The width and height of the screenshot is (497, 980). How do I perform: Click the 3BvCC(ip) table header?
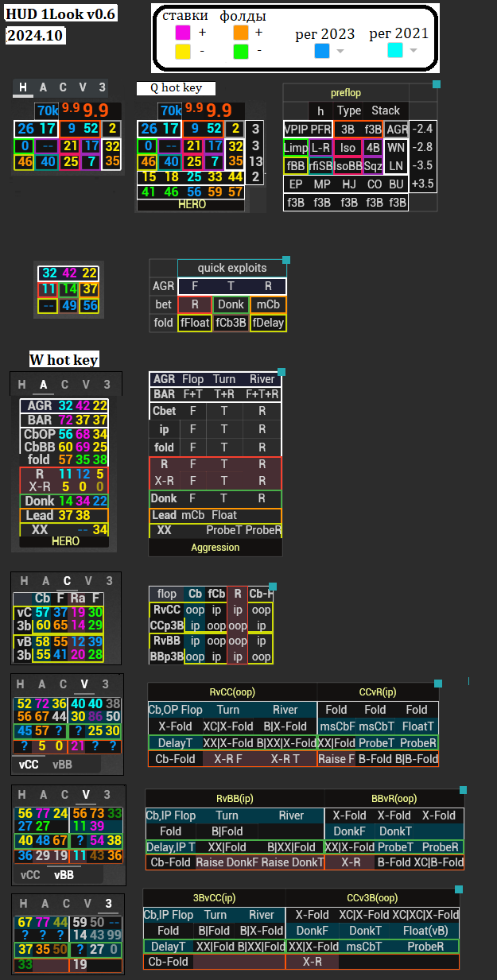(x=214, y=898)
